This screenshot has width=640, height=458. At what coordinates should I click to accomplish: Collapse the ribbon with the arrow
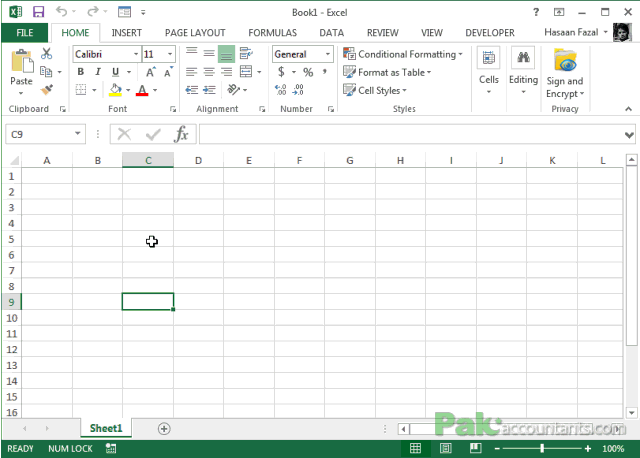coord(629,109)
